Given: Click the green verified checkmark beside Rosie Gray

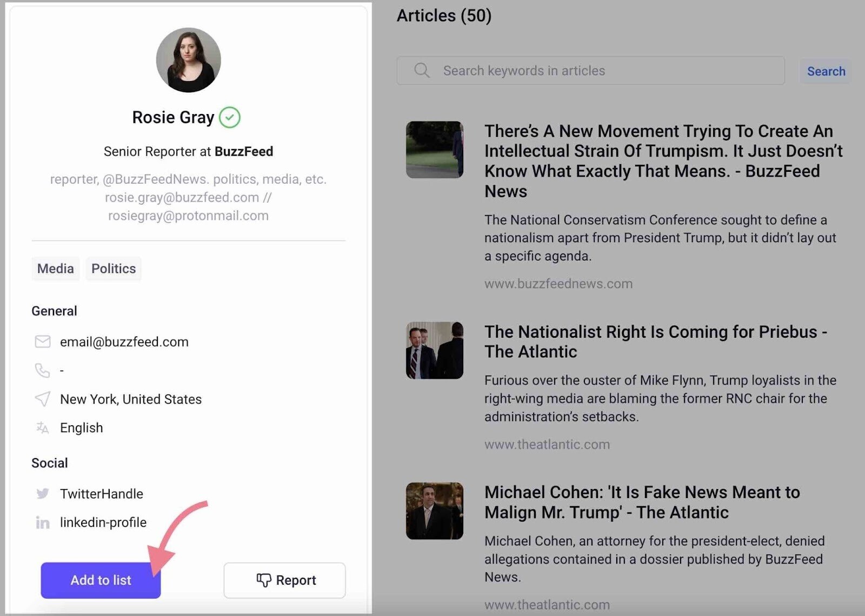Looking at the screenshot, I should coord(230,117).
